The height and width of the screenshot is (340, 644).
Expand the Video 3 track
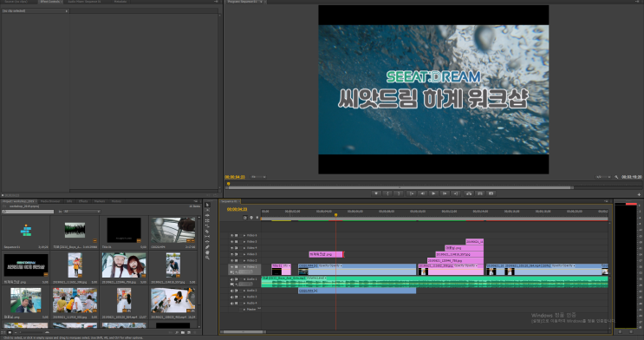pos(244,254)
